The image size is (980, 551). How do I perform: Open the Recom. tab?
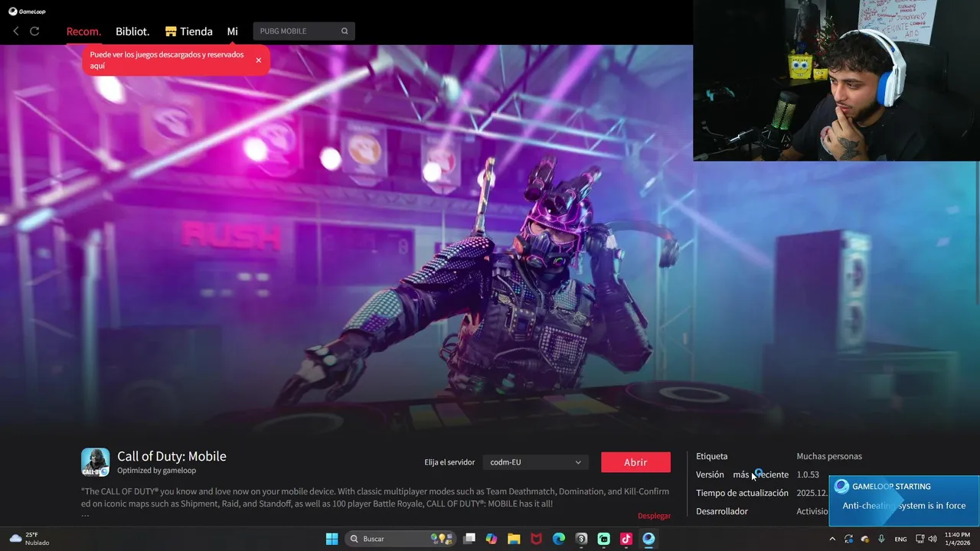tap(83, 31)
